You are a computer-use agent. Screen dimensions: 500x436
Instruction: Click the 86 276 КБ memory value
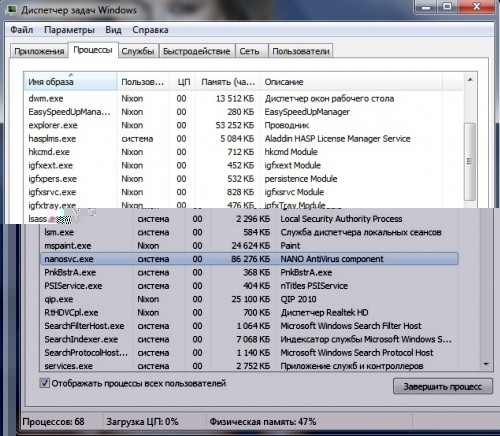(251, 259)
